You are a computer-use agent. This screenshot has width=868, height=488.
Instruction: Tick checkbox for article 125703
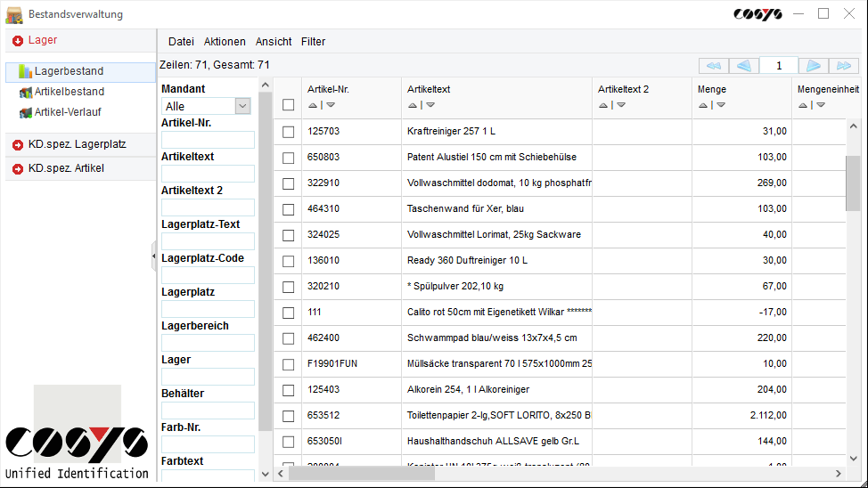[288, 132]
